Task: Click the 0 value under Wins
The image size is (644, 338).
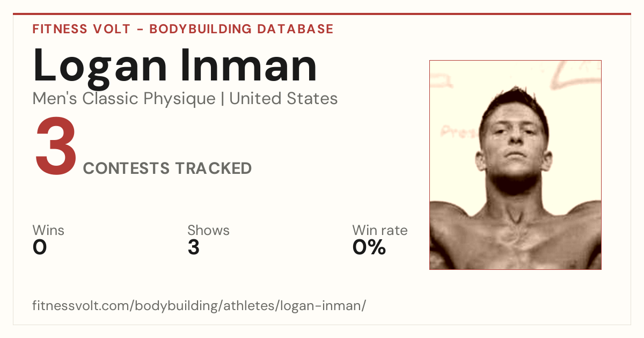Action: click(x=40, y=247)
